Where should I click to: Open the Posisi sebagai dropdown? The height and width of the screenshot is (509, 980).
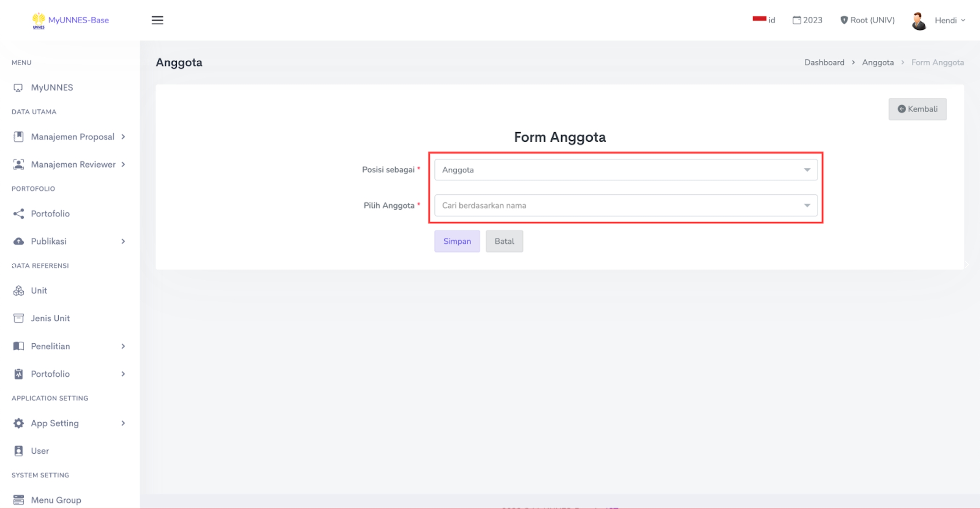pyautogui.click(x=625, y=170)
